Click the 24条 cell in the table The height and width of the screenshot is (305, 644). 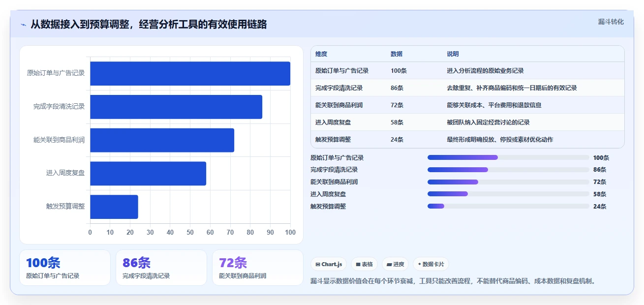(397, 140)
